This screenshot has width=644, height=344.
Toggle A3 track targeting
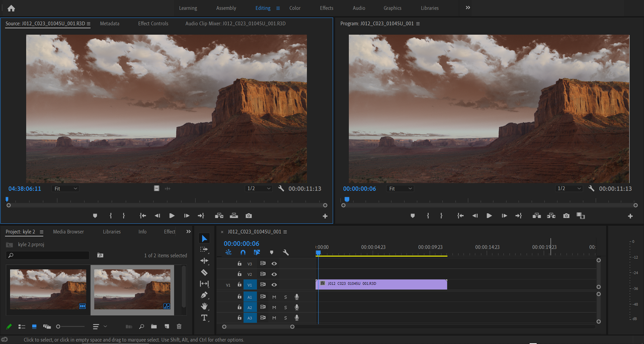(x=250, y=318)
